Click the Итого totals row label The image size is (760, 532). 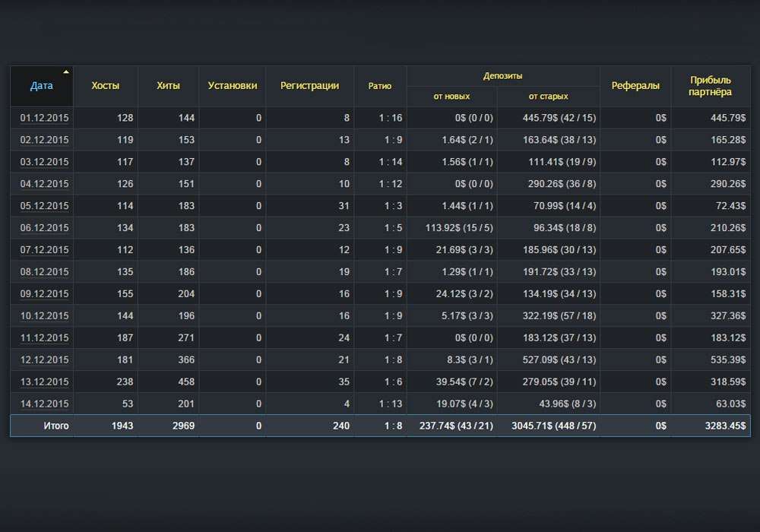coord(55,426)
